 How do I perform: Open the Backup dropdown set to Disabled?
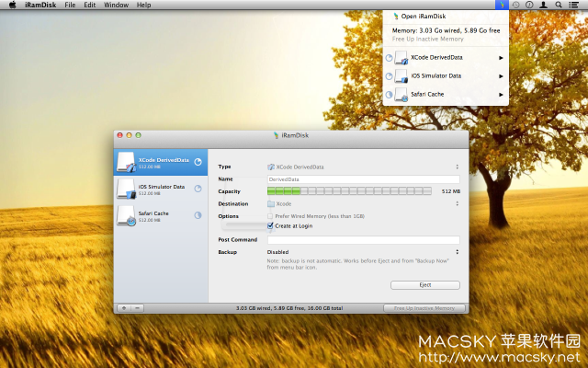(364, 252)
